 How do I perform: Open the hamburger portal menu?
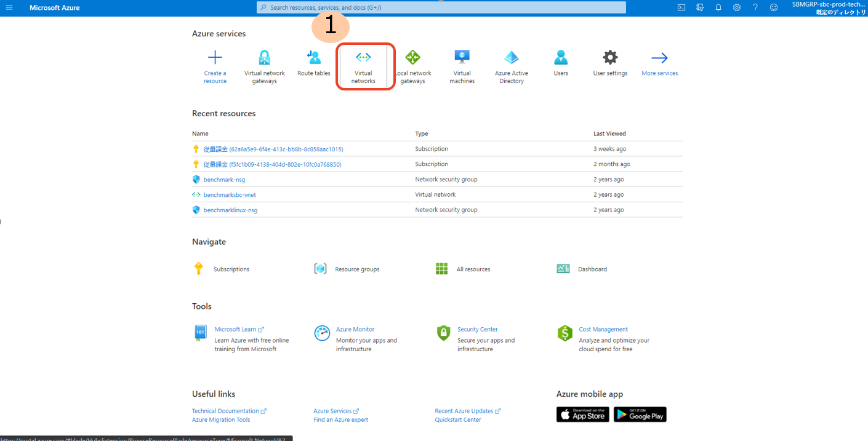click(9, 7)
